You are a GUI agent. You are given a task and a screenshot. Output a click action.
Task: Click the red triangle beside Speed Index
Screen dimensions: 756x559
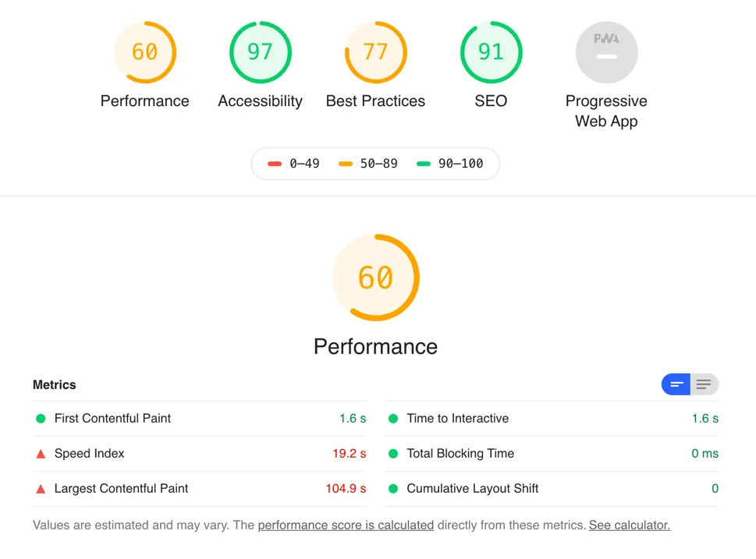pos(41,454)
